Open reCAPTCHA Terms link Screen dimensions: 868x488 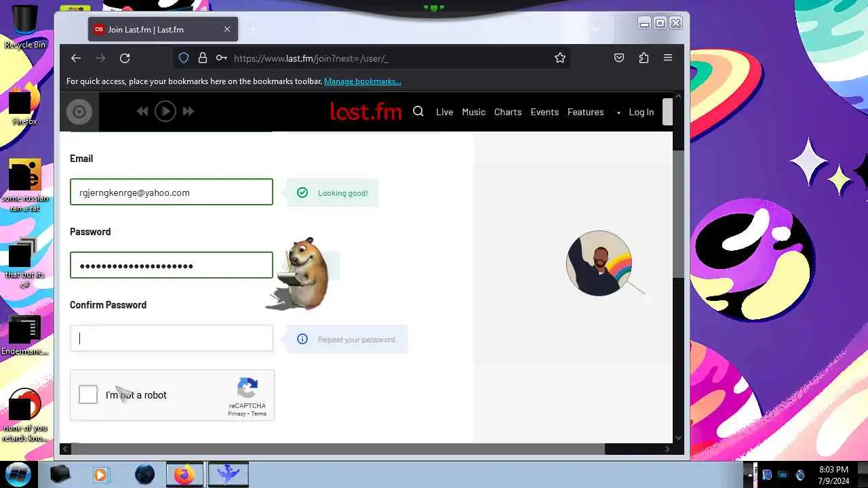click(259, 414)
